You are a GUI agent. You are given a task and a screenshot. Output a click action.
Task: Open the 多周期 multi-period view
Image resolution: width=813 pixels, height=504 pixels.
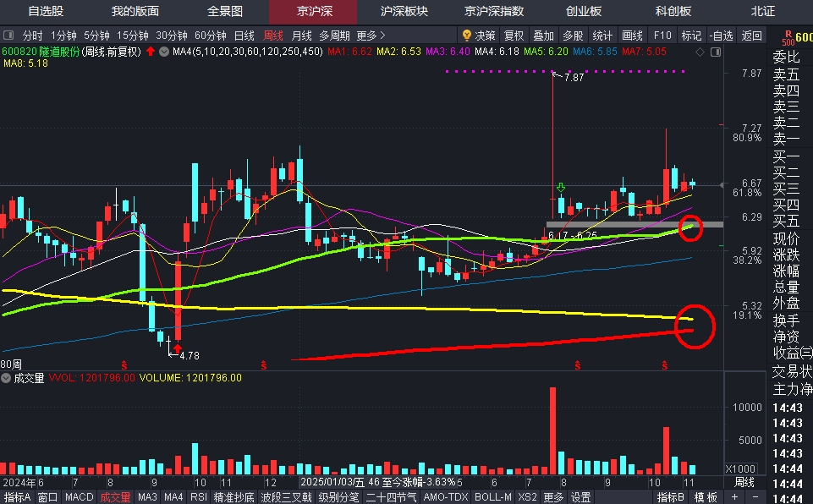click(334, 36)
